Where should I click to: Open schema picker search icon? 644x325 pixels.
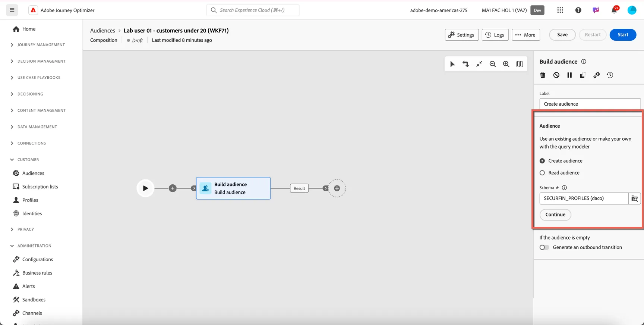pos(634,199)
